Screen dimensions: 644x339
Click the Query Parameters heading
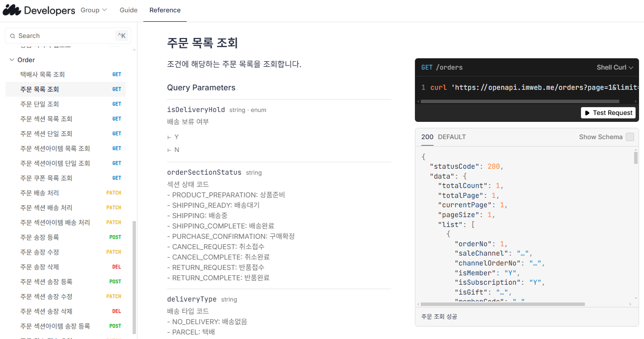point(201,88)
